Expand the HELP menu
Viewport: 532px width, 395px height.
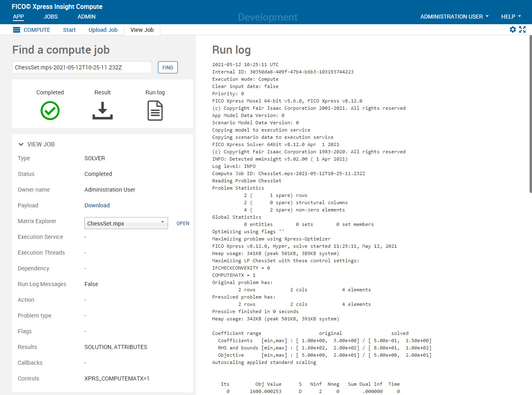pos(511,17)
